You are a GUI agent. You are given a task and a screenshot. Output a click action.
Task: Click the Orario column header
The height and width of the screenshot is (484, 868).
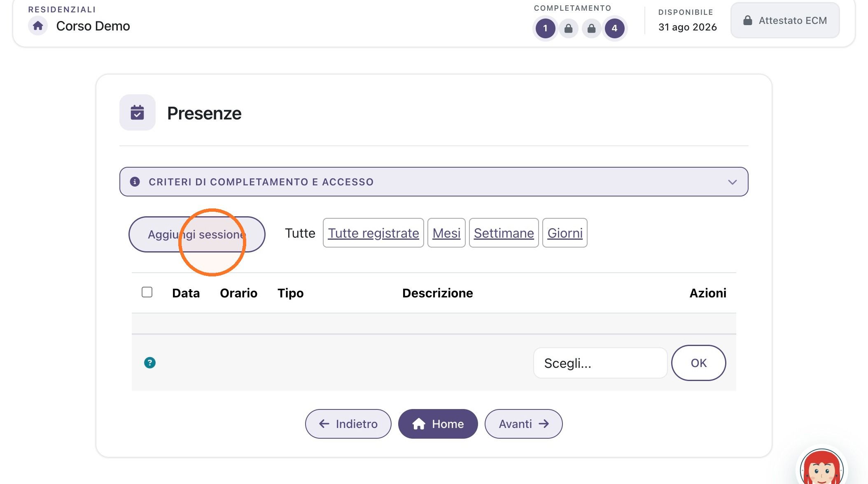tap(239, 293)
